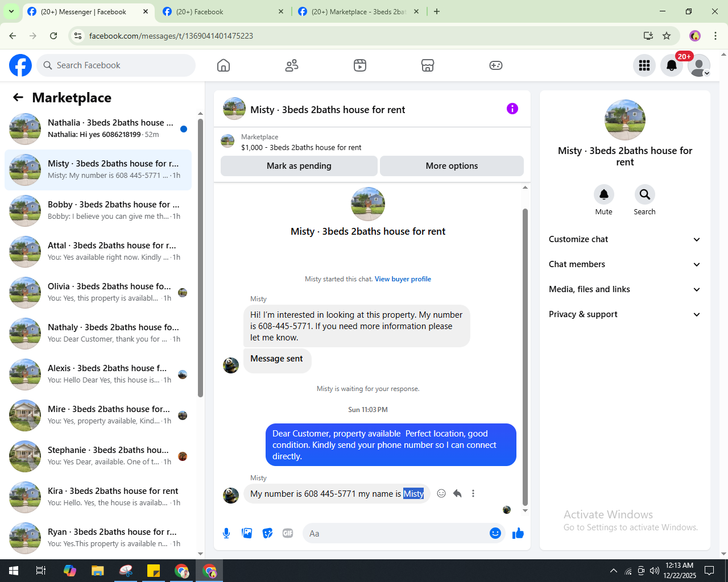Screen dimensions: 728x582
Task: Click the install app icon in the address bar
Action: [x=648, y=36]
